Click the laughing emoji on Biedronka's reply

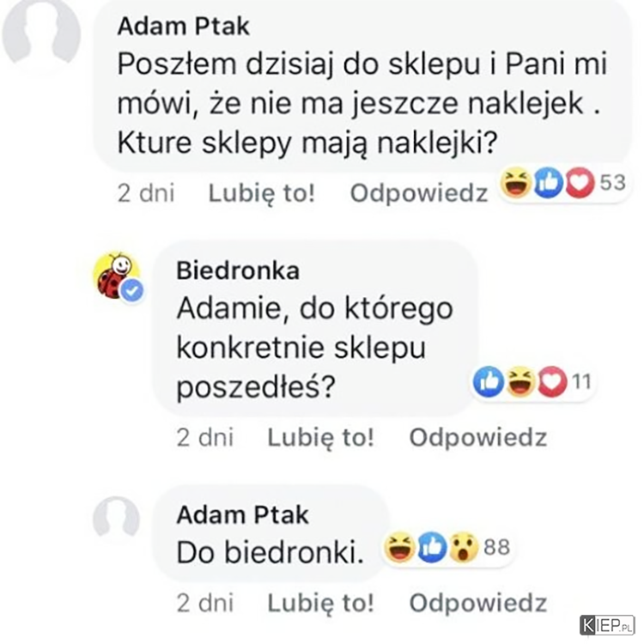click(x=520, y=381)
